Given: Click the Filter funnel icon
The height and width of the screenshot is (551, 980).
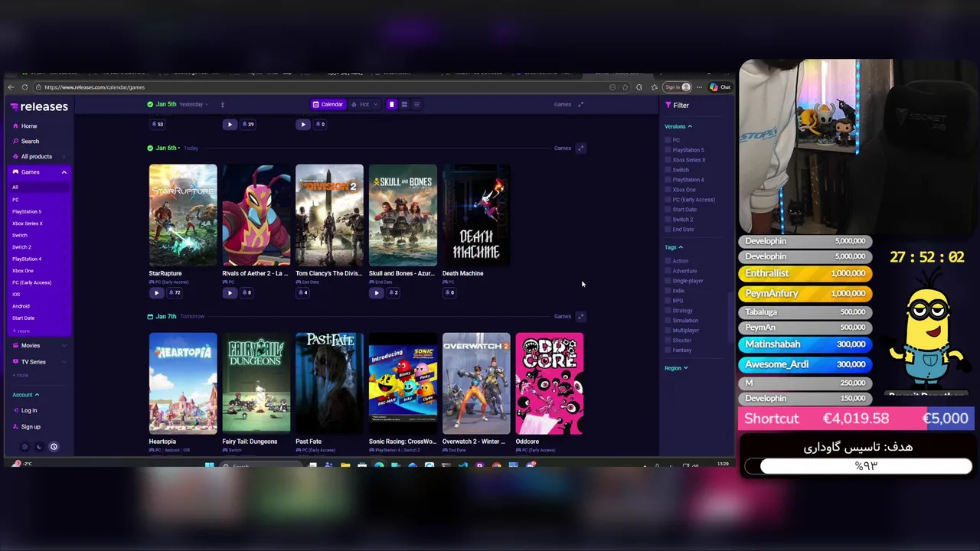Looking at the screenshot, I should pyautogui.click(x=668, y=105).
